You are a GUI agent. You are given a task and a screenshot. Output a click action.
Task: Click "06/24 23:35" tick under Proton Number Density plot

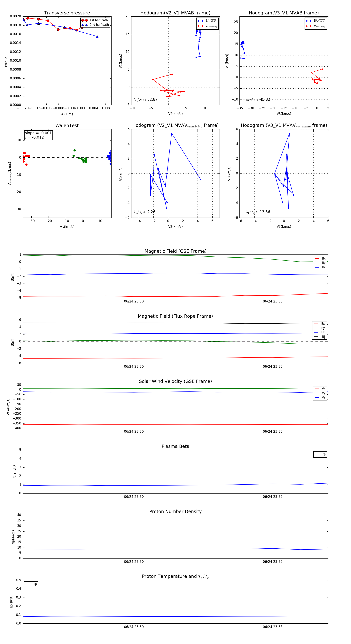[273, 562]
